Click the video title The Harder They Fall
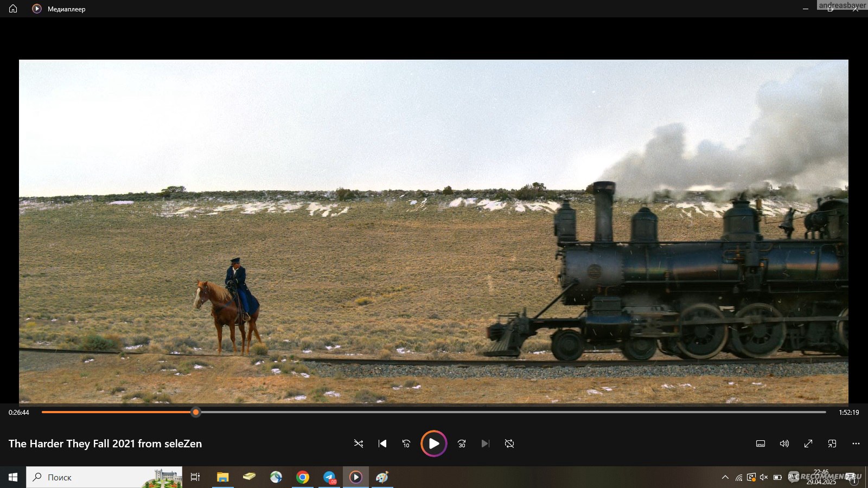The width and height of the screenshot is (868, 488). coord(105,444)
